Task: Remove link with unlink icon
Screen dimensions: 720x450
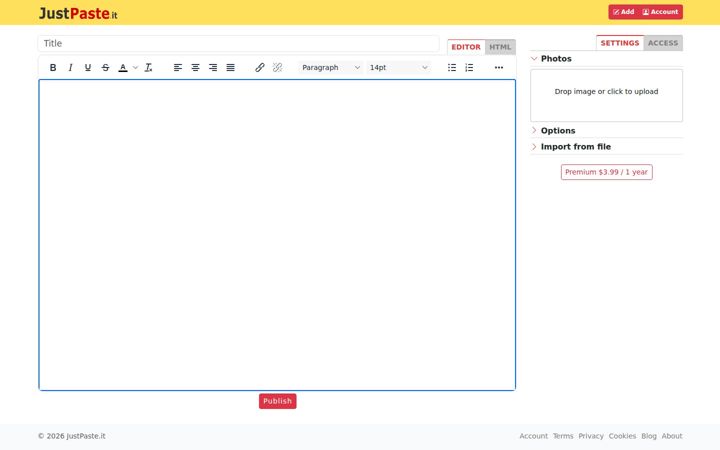Action: pos(277,68)
